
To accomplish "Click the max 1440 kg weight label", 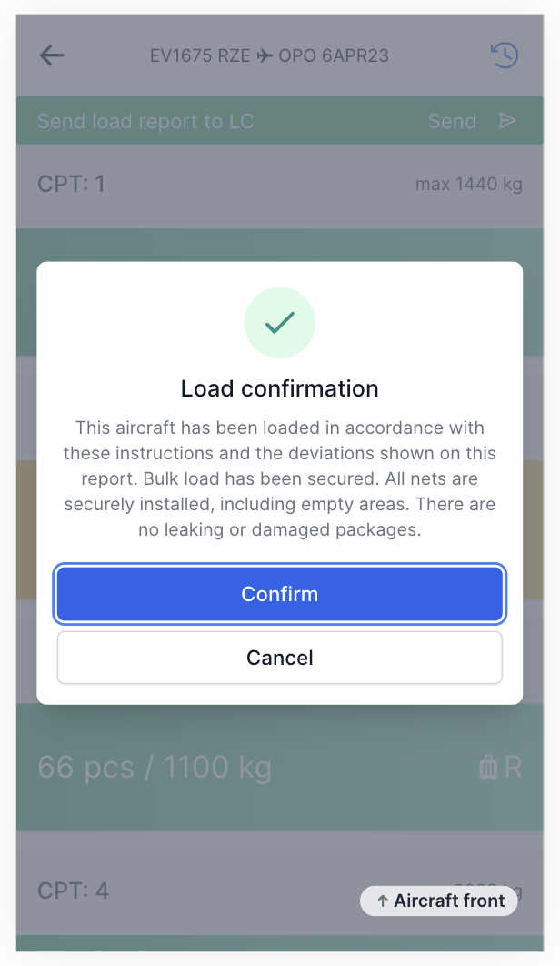I will tap(468, 184).
